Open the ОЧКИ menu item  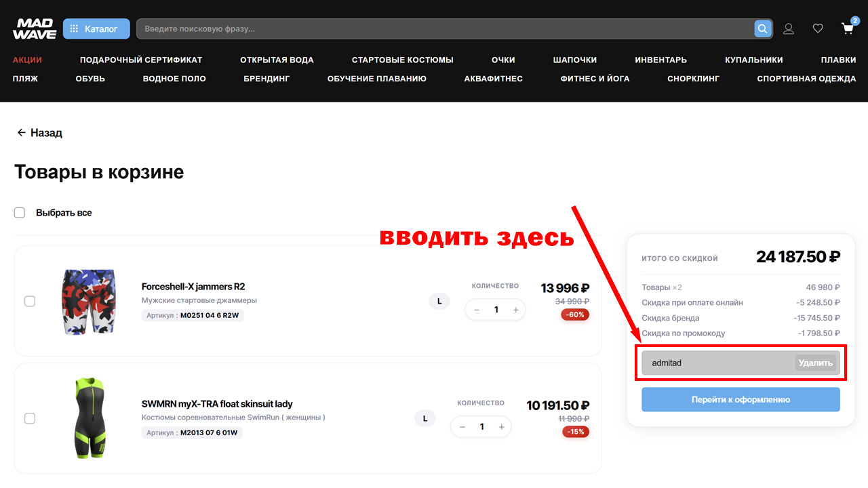tap(503, 60)
